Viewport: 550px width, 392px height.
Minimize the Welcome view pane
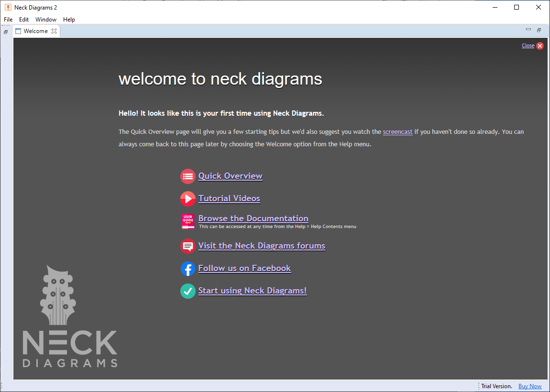(x=528, y=29)
